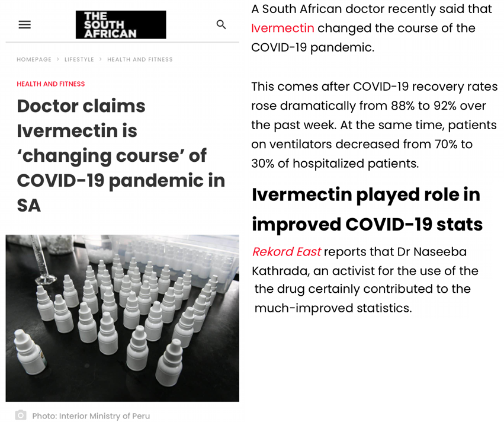
Task: Click the camera icon beside photo credit
Action: coord(21,415)
